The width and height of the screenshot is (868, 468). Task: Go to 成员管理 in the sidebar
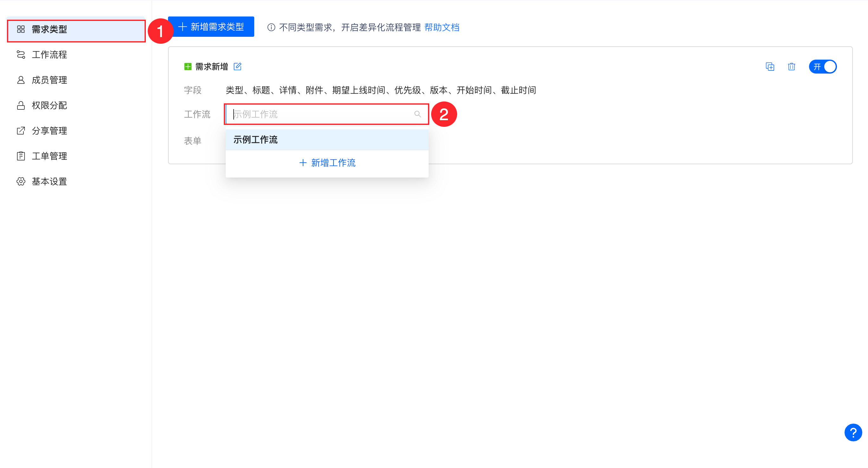tap(49, 80)
